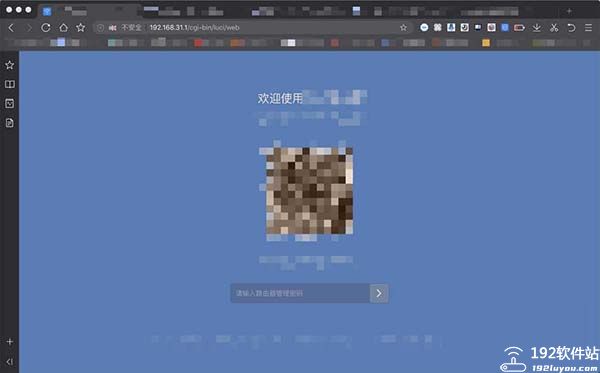
Task: Submit login with the arrow button
Action: tap(379, 293)
